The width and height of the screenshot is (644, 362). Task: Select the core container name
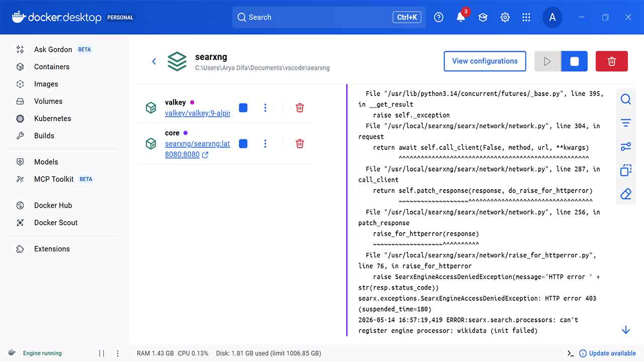coord(172,133)
